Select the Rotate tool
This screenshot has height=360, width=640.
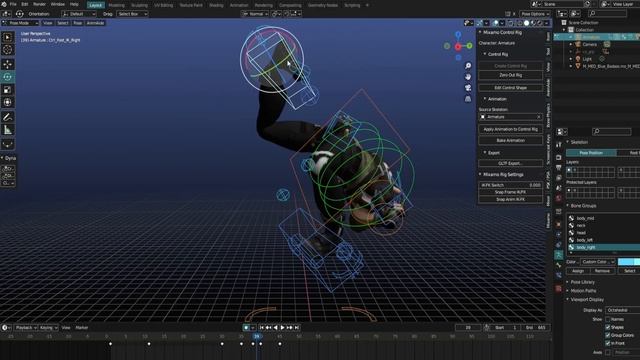[x=7, y=77]
